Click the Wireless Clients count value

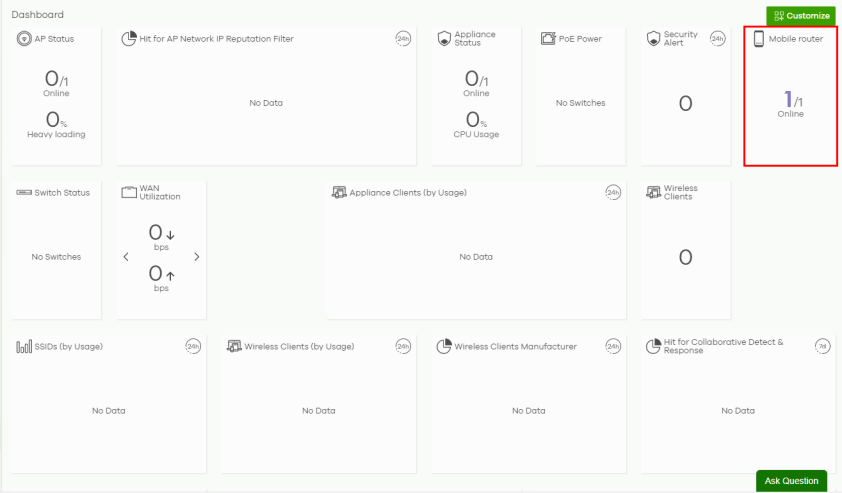point(685,258)
